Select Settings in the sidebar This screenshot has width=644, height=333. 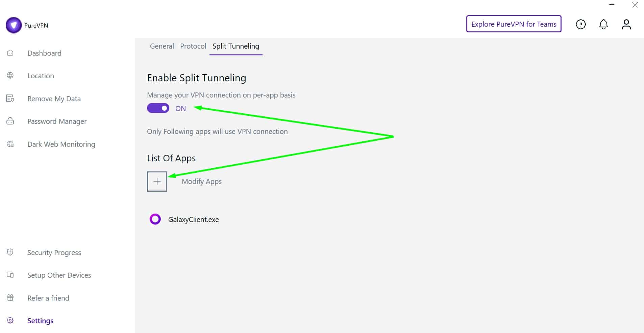pyautogui.click(x=40, y=321)
